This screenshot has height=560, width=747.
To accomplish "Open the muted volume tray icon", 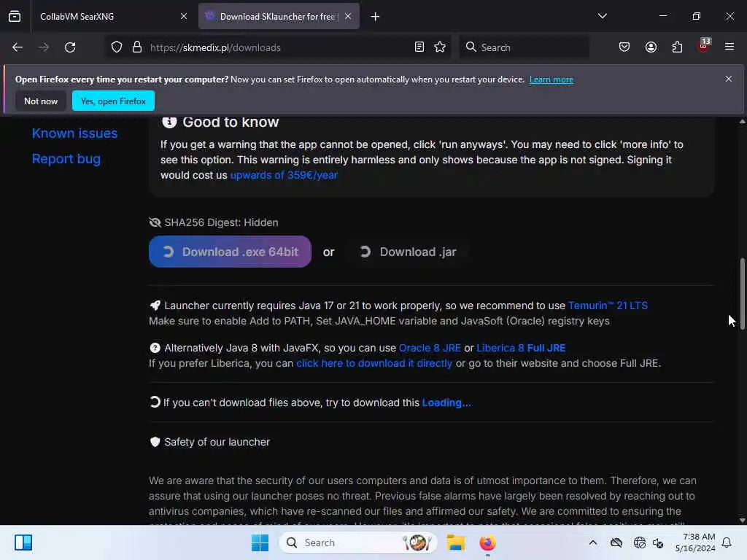I will point(659,542).
